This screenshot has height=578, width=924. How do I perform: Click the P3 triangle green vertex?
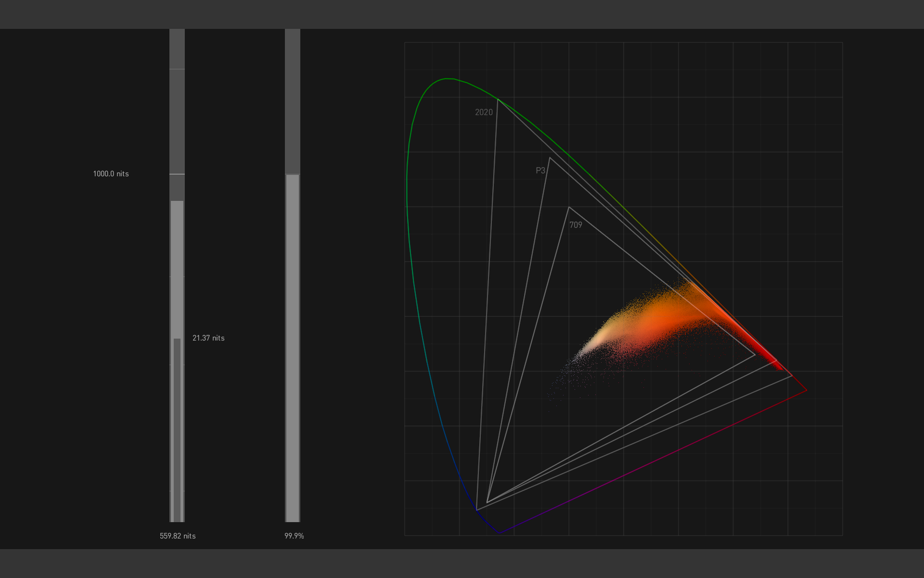[x=550, y=158]
